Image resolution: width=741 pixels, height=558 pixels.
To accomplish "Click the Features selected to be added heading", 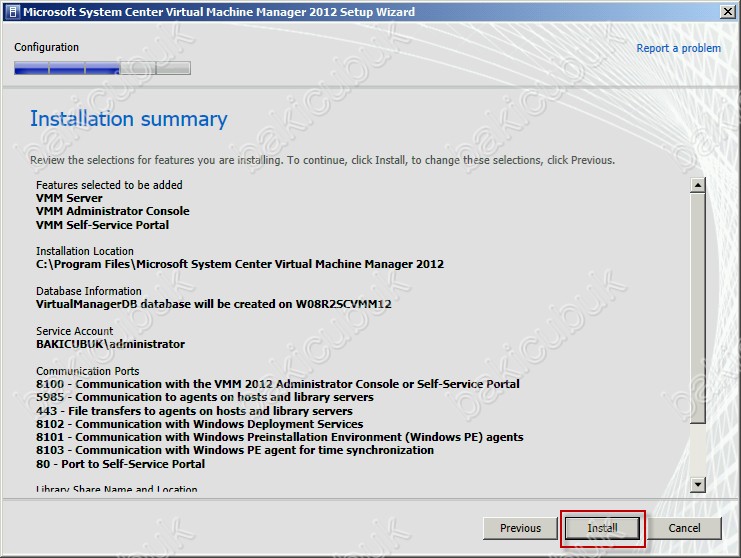I will 109,185.
